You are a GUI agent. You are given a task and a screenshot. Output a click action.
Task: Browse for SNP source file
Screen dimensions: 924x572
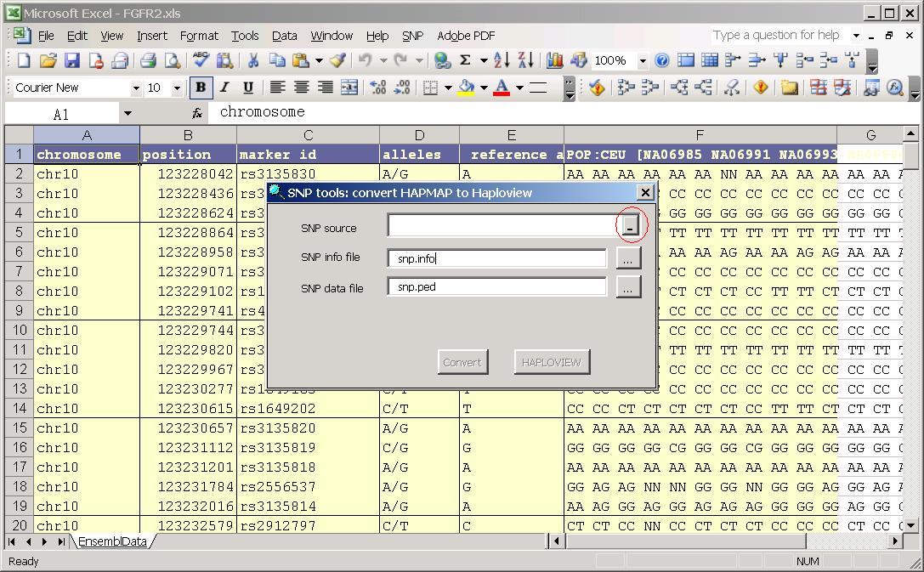pos(629,225)
